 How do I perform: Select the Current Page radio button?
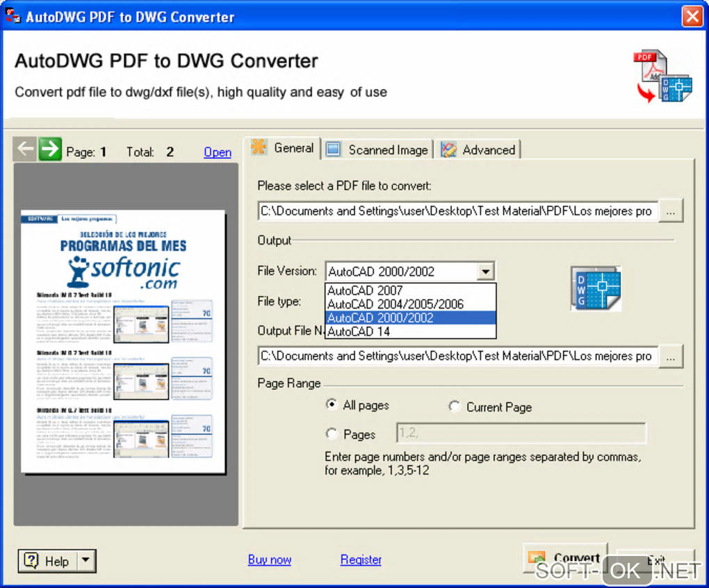pyautogui.click(x=455, y=407)
